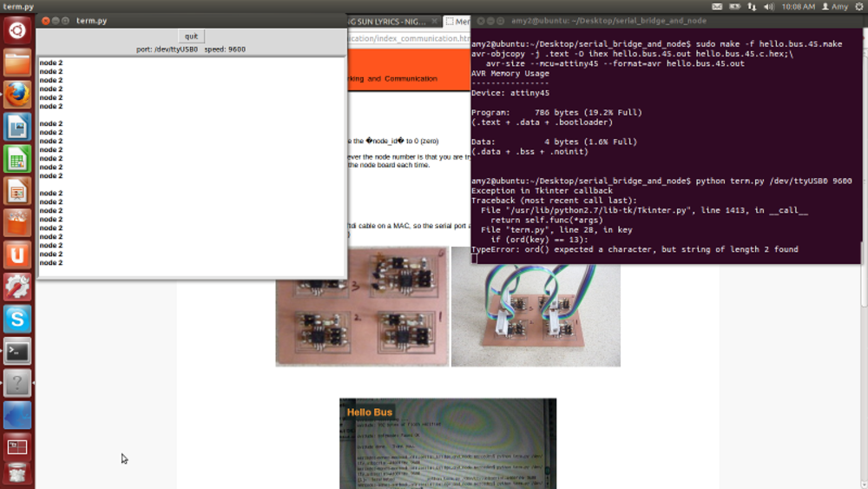
Task: Click the 'node_id' text on the web page
Action: [x=385, y=142]
